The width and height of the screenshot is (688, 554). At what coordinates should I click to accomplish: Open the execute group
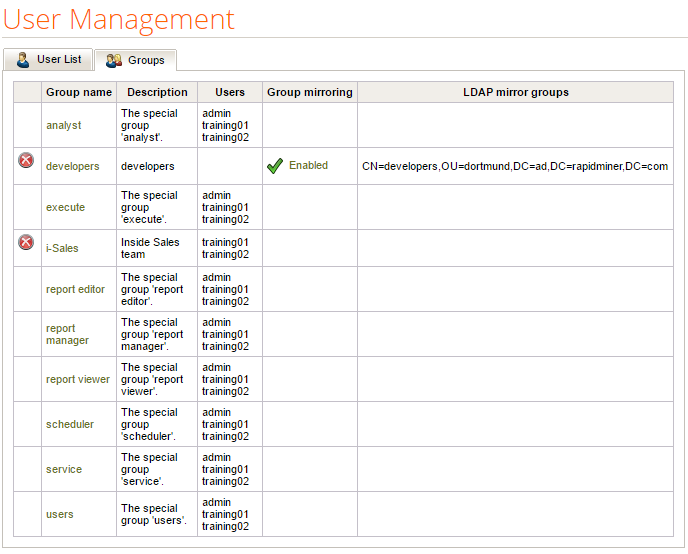[x=65, y=208]
